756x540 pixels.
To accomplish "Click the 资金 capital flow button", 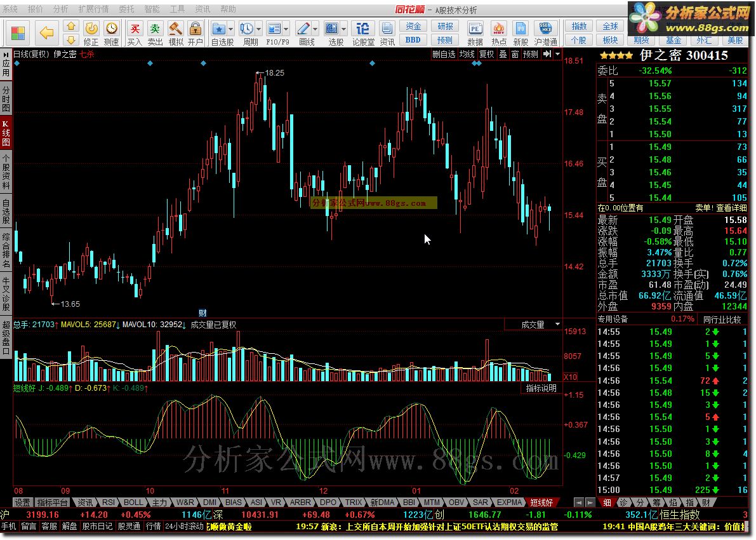I will [x=413, y=26].
